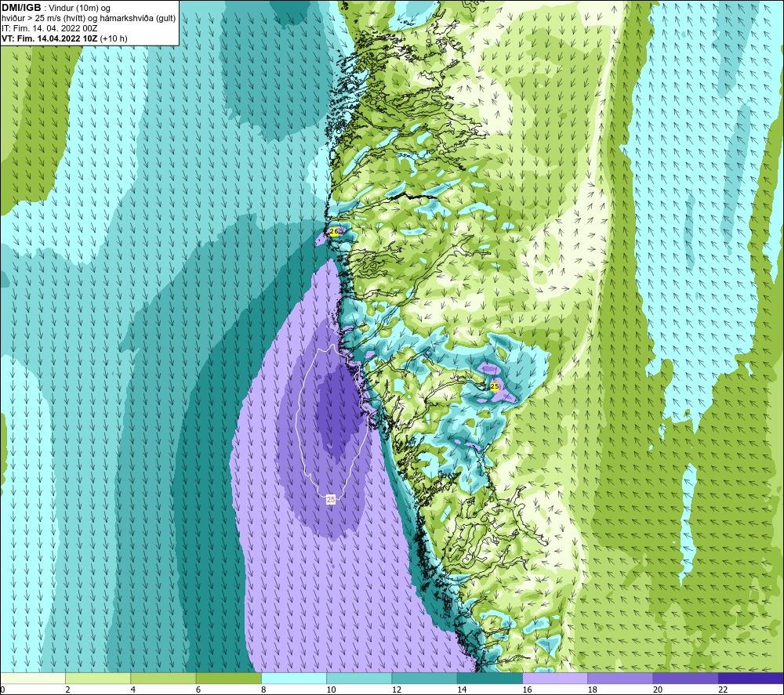Click the pale yellow 0–2 m/s legend swatch
The height and width of the screenshot is (695, 784).
[33, 679]
